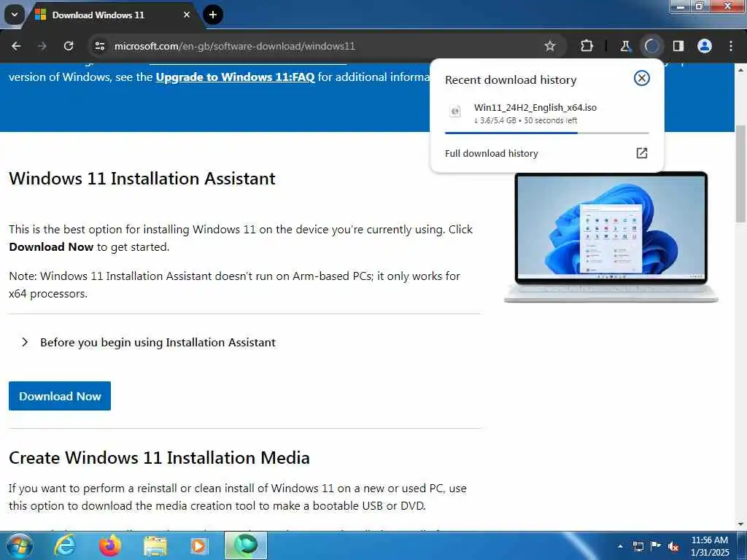Click the page vertical scrollbar thumb
Screen dimensions: 747x560
(741, 174)
